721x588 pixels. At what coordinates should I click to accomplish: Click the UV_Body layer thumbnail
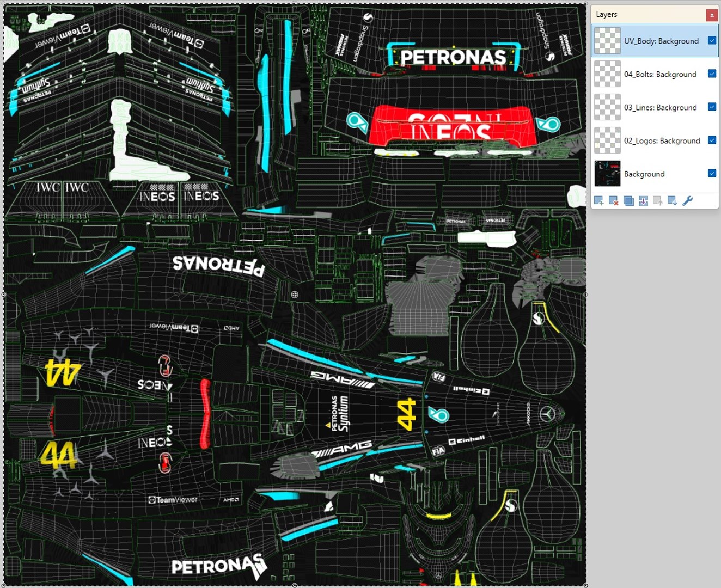(607, 41)
